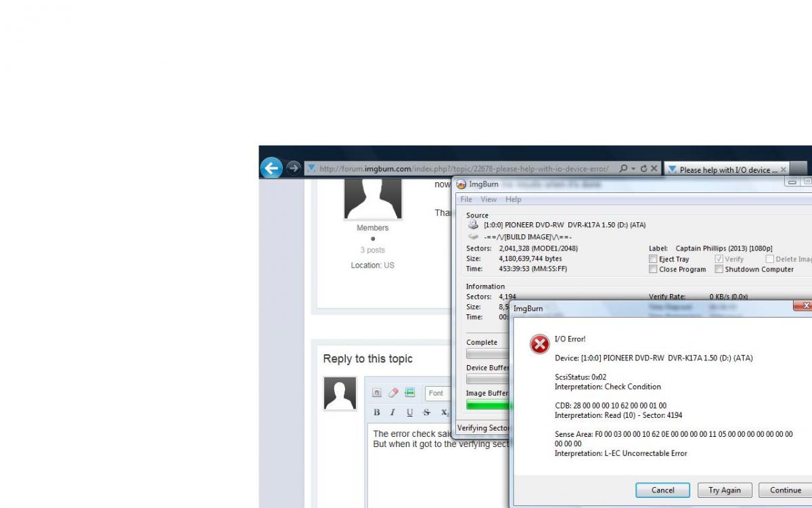The height and width of the screenshot is (508, 812).
Task: Click inside the reply text area
Action: coord(438,466)
